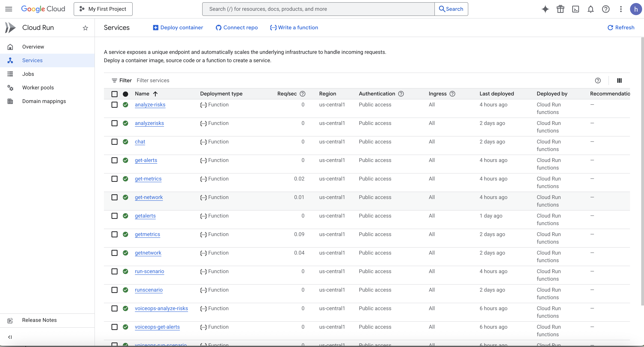Open Worker pools section
This screenshot has width=644, height=347.
tap(38, 88)
